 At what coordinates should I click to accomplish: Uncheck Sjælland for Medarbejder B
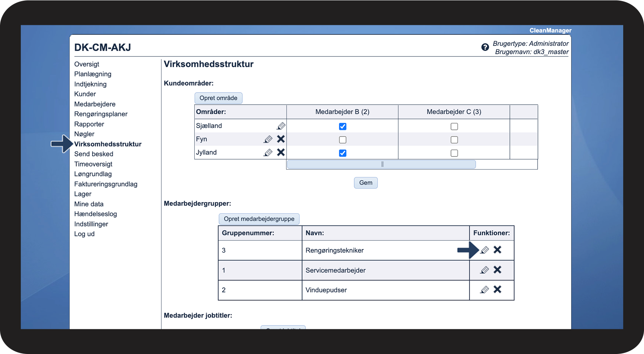(x=343, y=127)
